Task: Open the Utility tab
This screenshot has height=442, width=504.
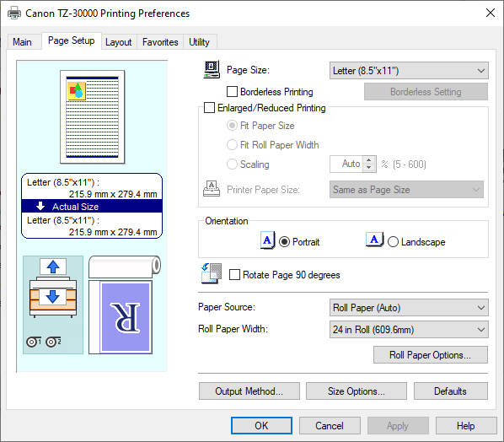Action: [x=199, y=42]
